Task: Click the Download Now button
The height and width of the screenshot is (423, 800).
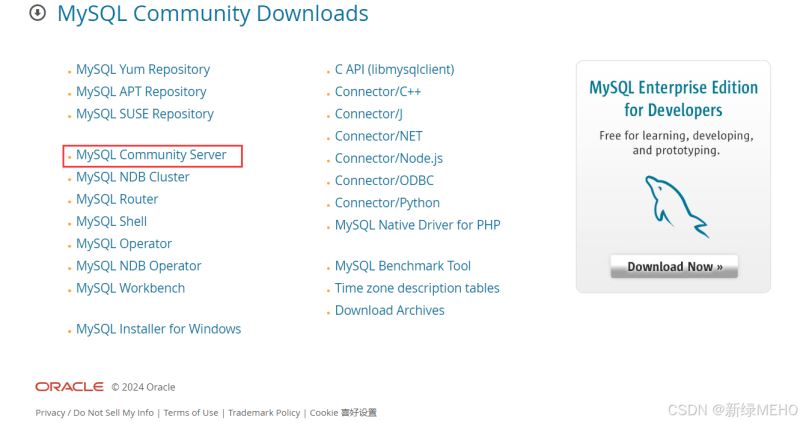Action: coord(674,266)
